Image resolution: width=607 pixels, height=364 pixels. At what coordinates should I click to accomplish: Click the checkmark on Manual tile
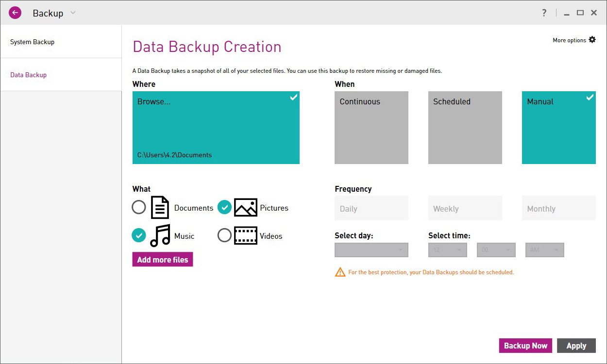590,98
